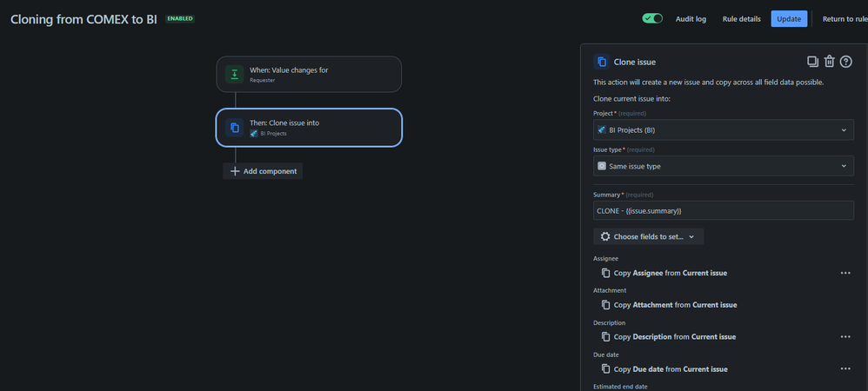The height and width of the screenshot is (391, 868).
Task: Click Return to rule link
Action: pos(845,19)
